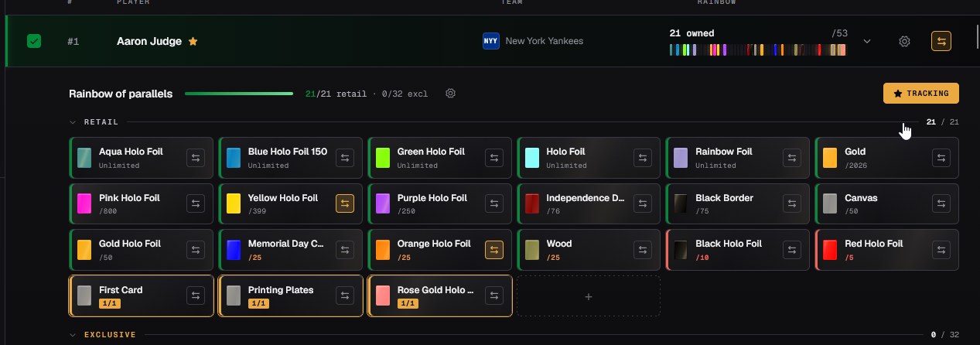
Task: Click swap icon on First Card
Action: coord(196,295)
